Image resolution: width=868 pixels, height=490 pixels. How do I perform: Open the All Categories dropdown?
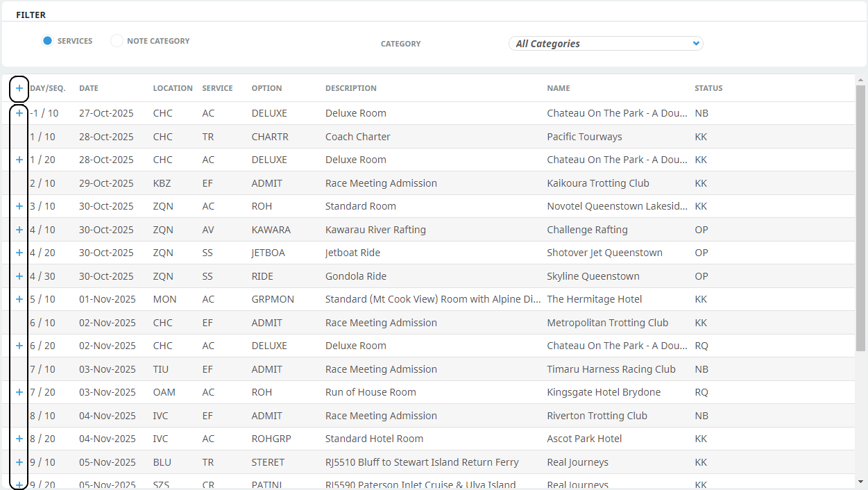point(606,44)
